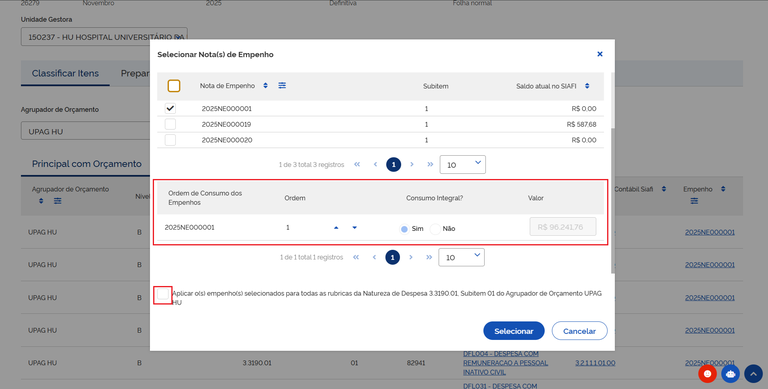
Task: Open page size dropdown of empenho list
Action: [463, 165]
